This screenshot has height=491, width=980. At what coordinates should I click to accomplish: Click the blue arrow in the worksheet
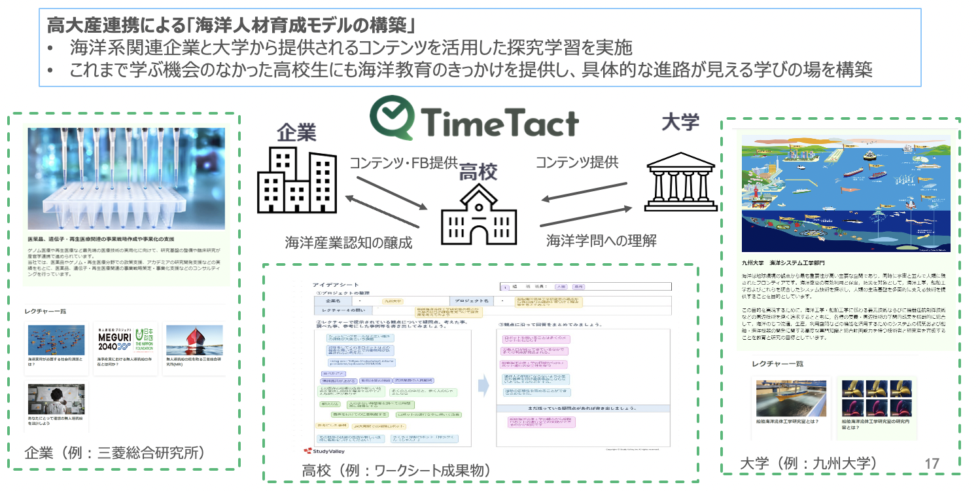click(483, 386)
